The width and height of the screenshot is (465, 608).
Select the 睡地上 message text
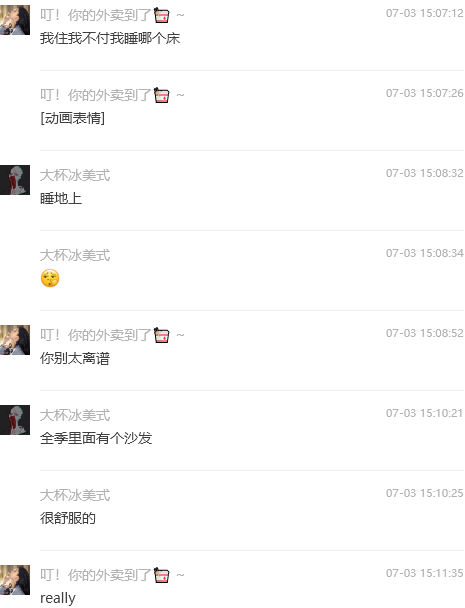point(61,198)
